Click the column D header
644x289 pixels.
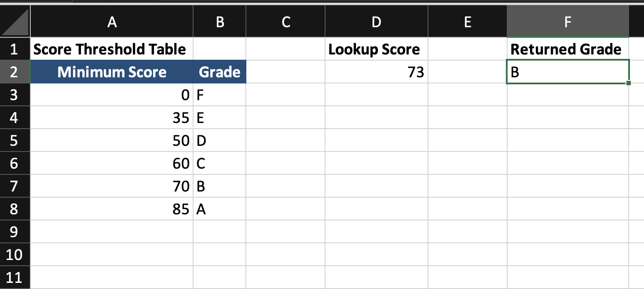click(x=376, y=22)
